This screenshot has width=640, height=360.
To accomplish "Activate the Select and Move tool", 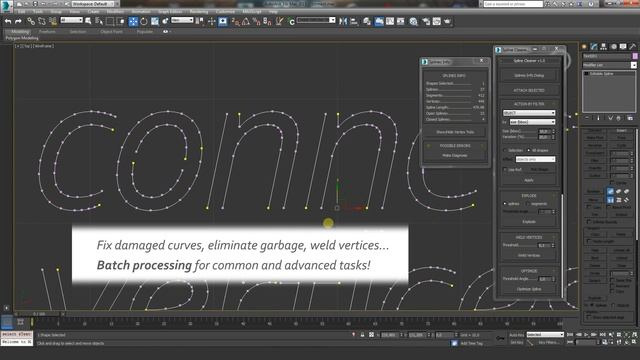I will 133,22.
